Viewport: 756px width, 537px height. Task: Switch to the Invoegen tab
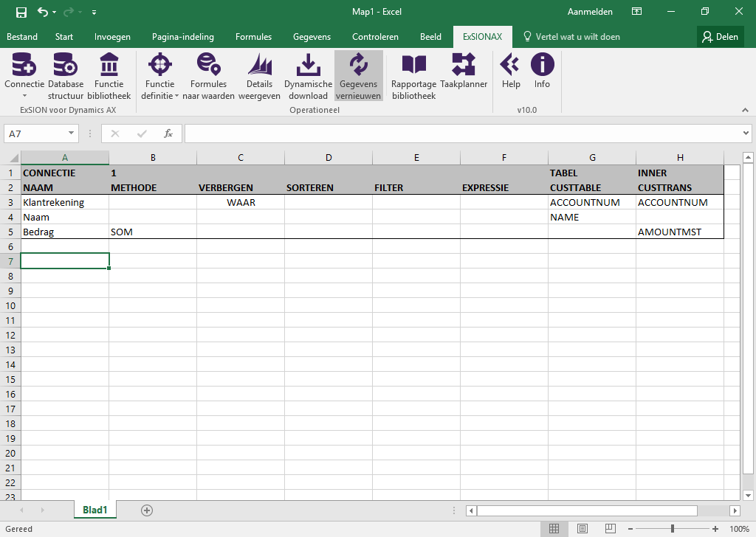point(112,37)
